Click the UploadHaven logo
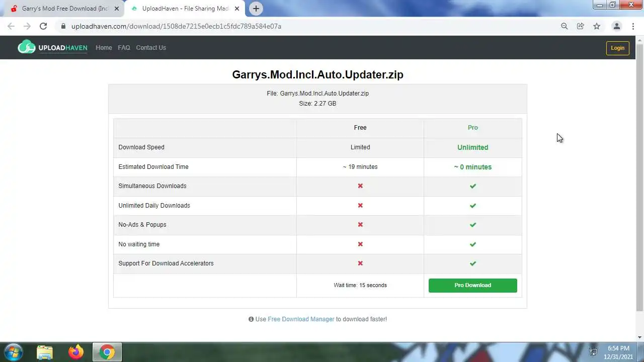Image resolution: width=644 pixels, height=362 pixels. click(52, 47)
